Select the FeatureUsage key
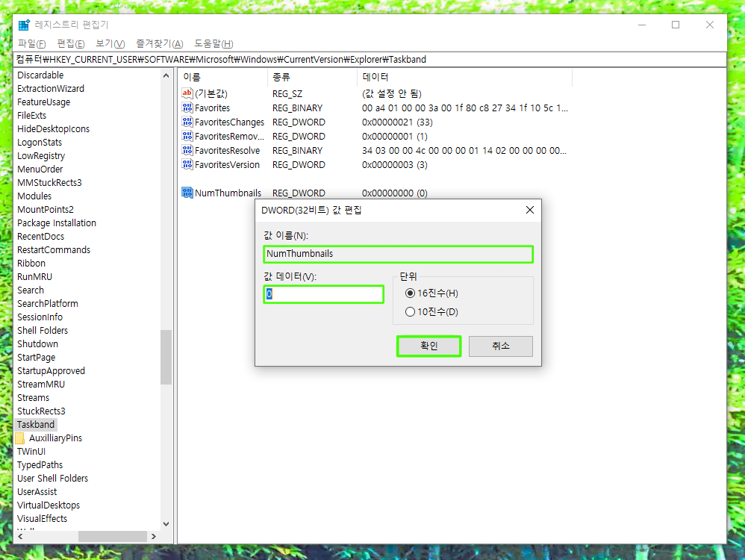This screenshot has height=560, width=745. 44,102
